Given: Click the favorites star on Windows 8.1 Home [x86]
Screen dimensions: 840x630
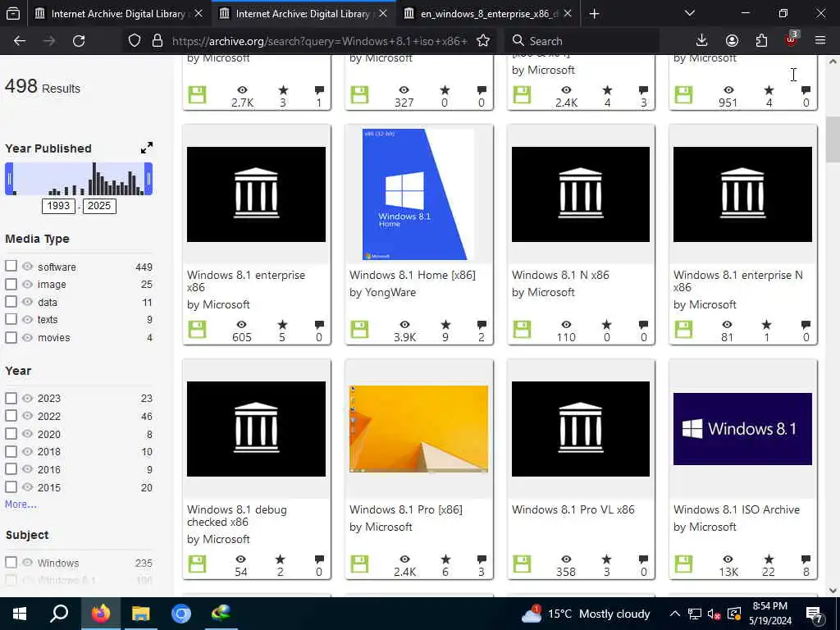Looking at the screenshot, I should tap(445, 325).
